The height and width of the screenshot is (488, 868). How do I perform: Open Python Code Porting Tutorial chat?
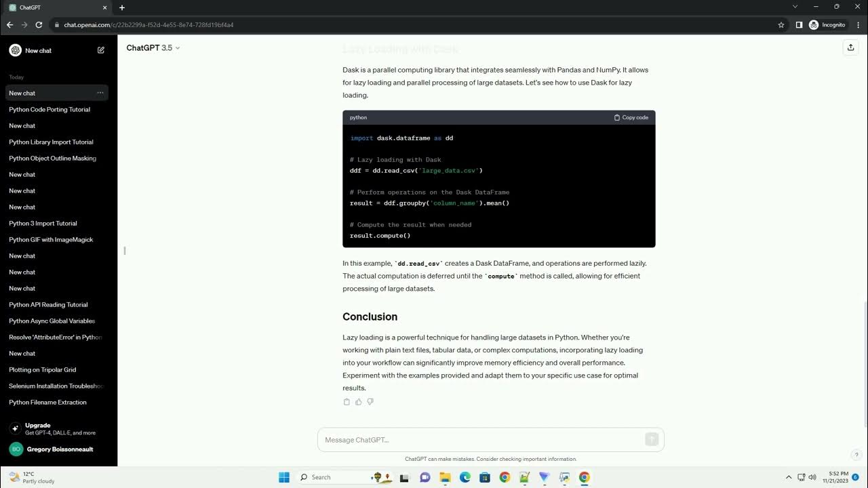pyautogui.click(x=57, y=109)
